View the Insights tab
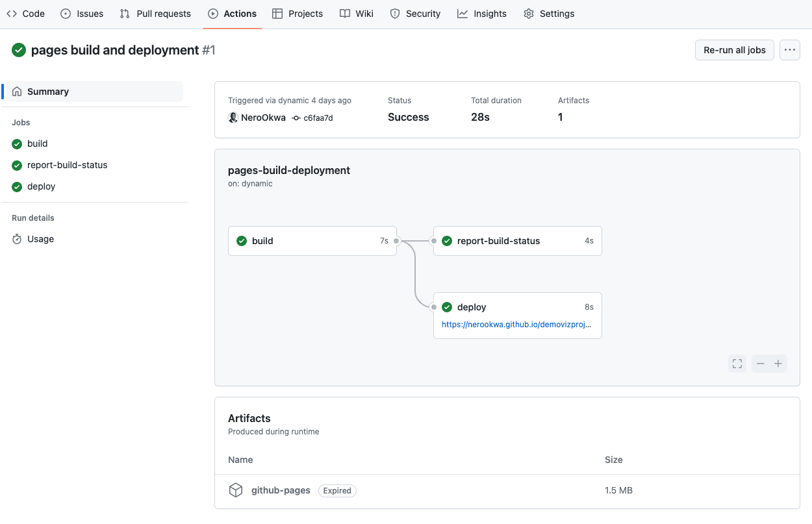 [x=482, y=14]
